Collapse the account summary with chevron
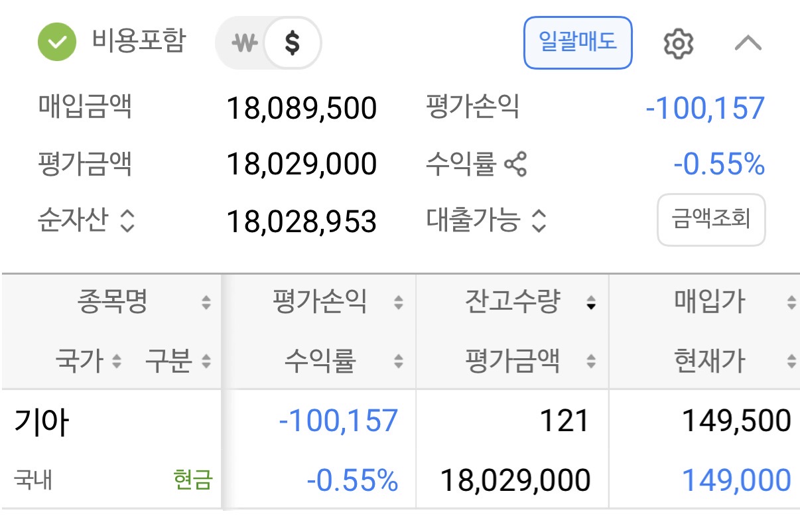 click(x=748, y=44)
